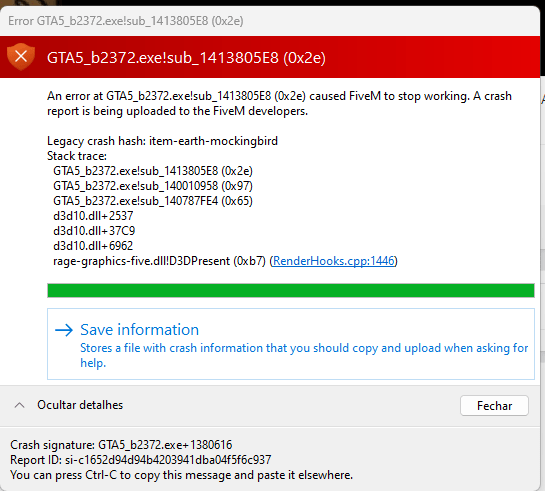Click stack entry 'd3d10.dll+2537'
Image resolution: width=545 pixels, height=491 pixels.
[x=93, y=216]
